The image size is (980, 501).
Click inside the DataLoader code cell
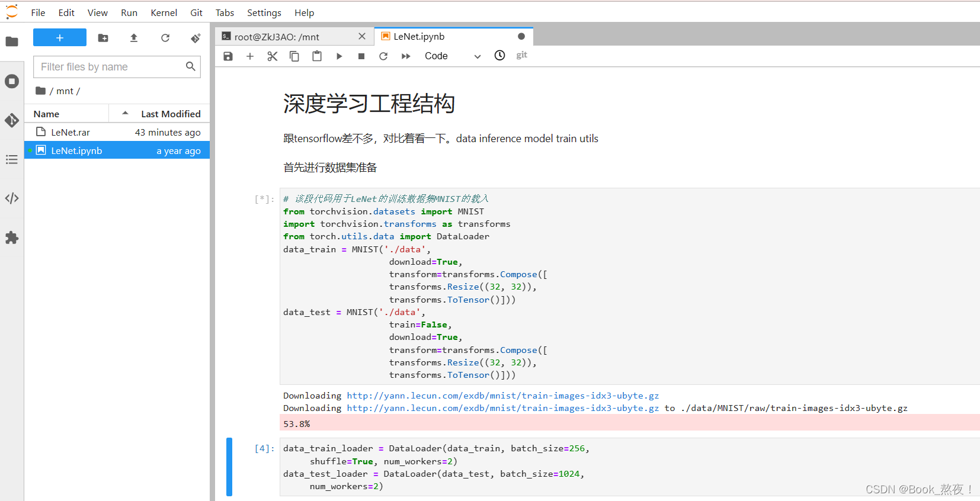click(630, 467)
